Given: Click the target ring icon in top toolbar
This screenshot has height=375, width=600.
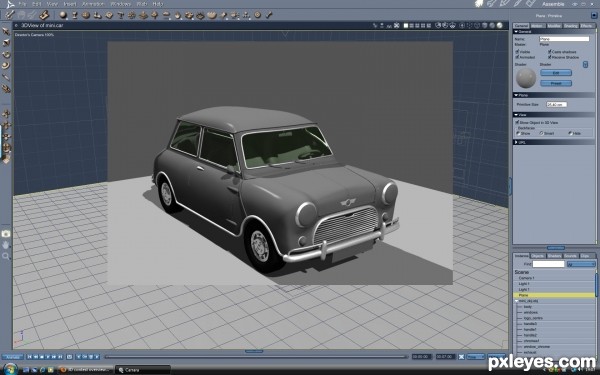Looking at the screenshot, I should [258, 15].
